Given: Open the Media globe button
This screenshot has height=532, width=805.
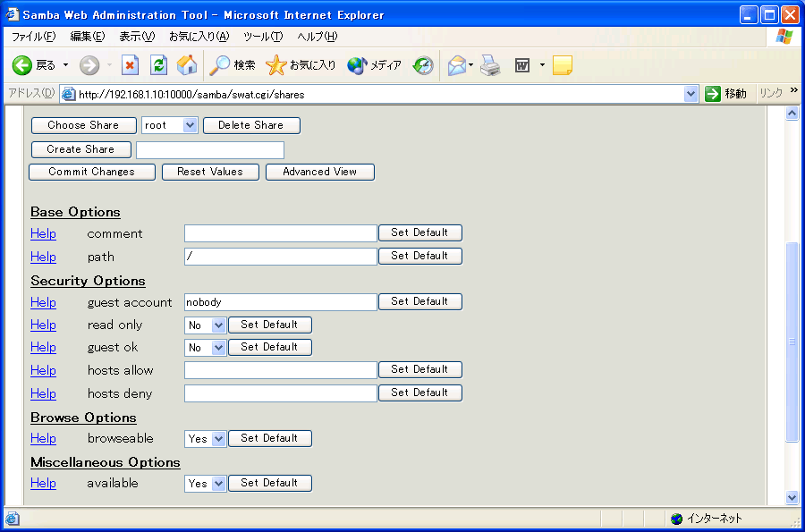Looking at the screenshot, I should pyautogui.click(x=374, y=65).
